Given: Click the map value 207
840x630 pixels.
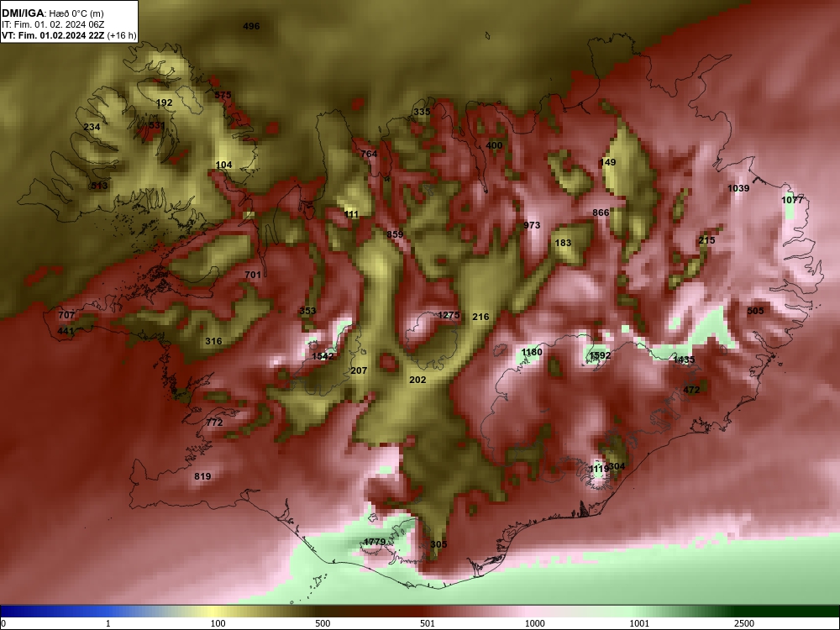Looking at the screenshot, I should tap(359, 370).
